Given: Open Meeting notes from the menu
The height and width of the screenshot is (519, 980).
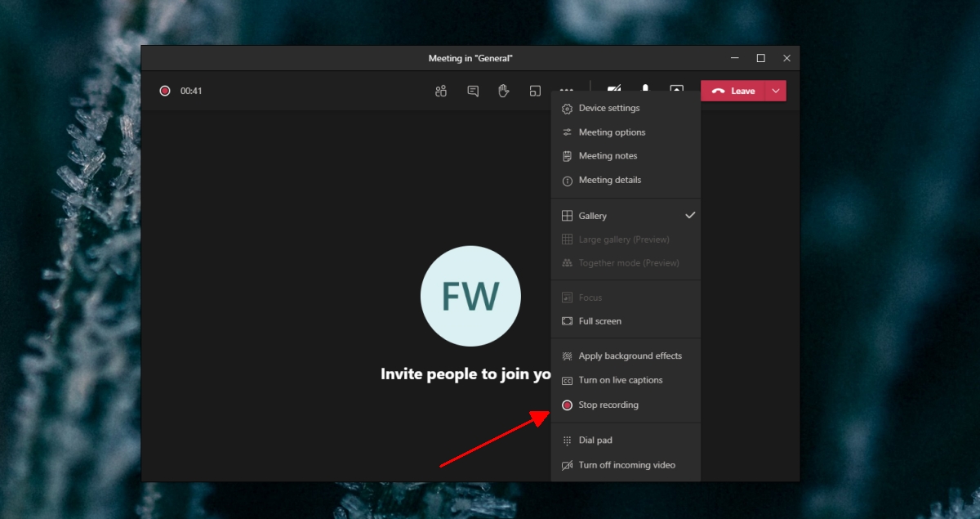Looking at the screenshot, I should [x=626, y=156].
